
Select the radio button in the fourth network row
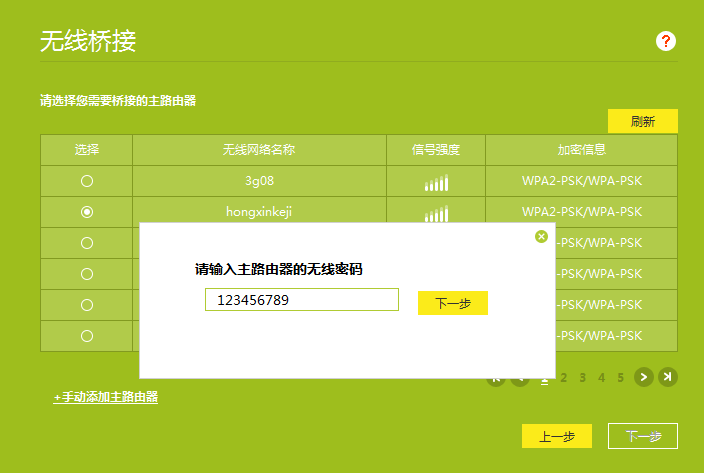pos(87,274)
